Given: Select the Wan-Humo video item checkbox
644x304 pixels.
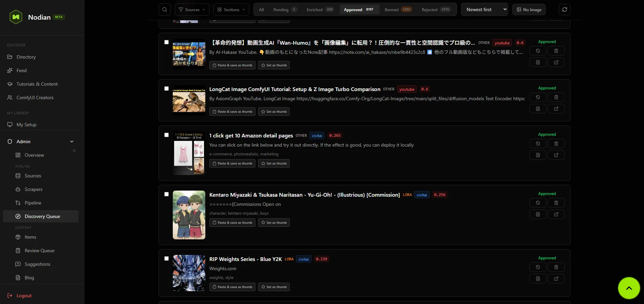Looking at the screenshot, I should click(166, 42).
